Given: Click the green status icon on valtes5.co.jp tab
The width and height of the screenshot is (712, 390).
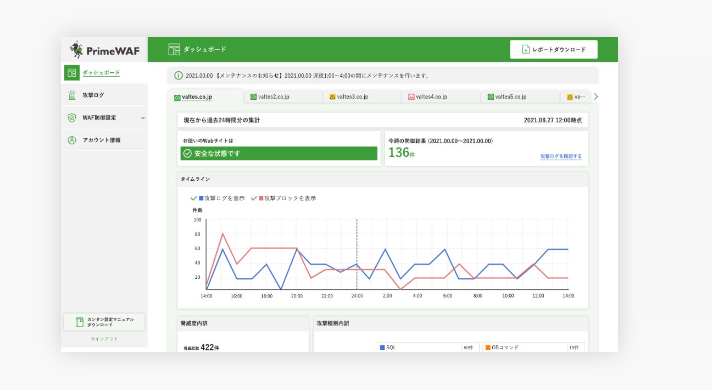Looking at the screenshot, I should click(490, 97).
